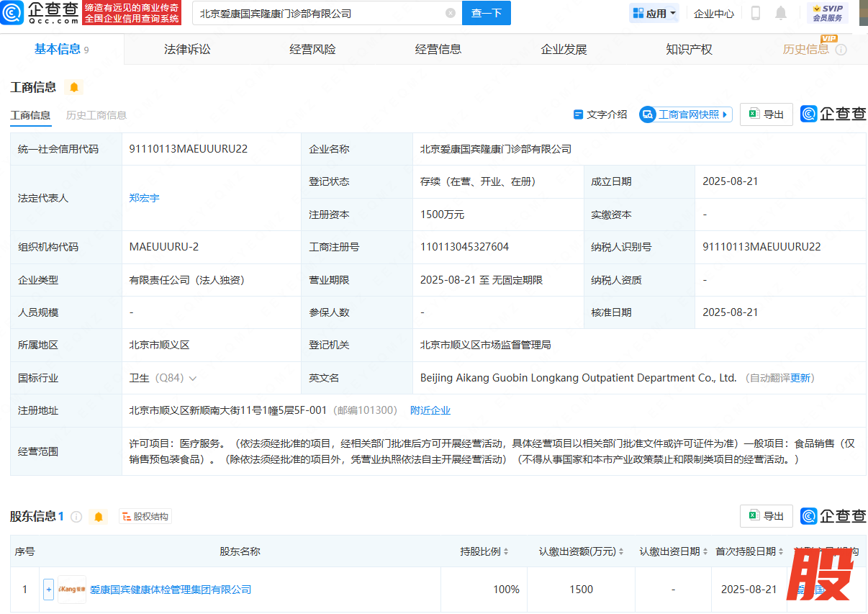Click the bell alert next to 股东信息
Screen dimensions: 868x614
99,516
